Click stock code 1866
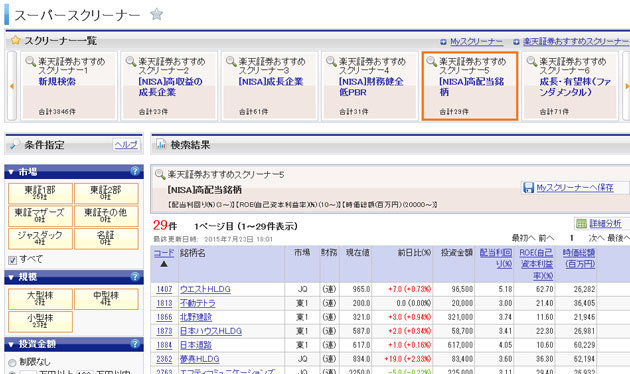This screenshot has height=374, width=630. [164, 317]
